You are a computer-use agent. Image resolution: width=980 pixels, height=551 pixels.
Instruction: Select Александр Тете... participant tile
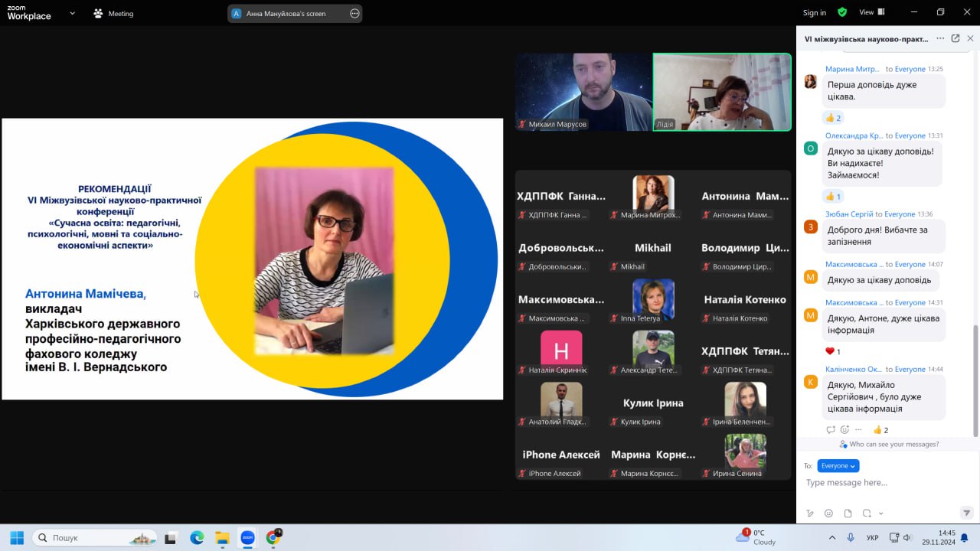pyautogui.click(x=652, y=353)
